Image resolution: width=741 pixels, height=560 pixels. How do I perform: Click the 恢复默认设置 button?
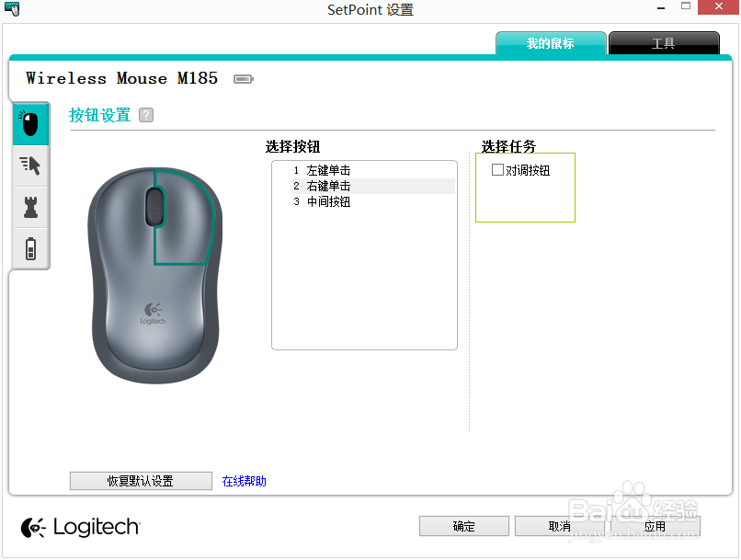141,481
